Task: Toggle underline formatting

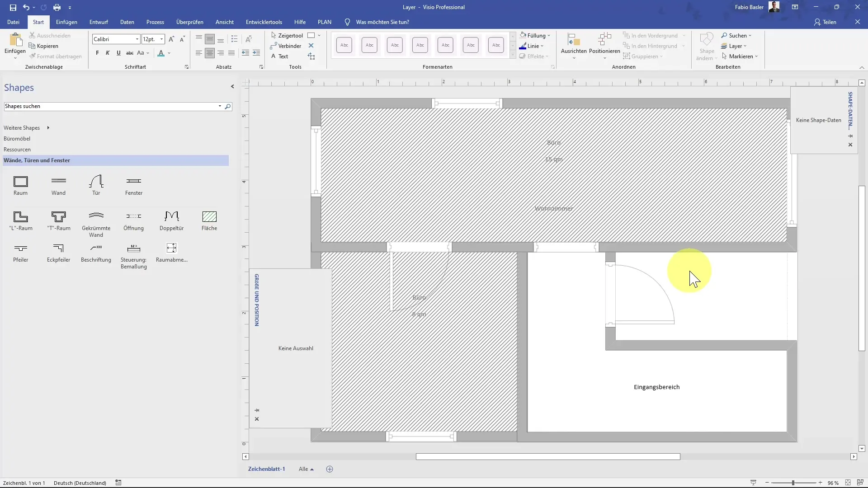Action: pos(118,53)
